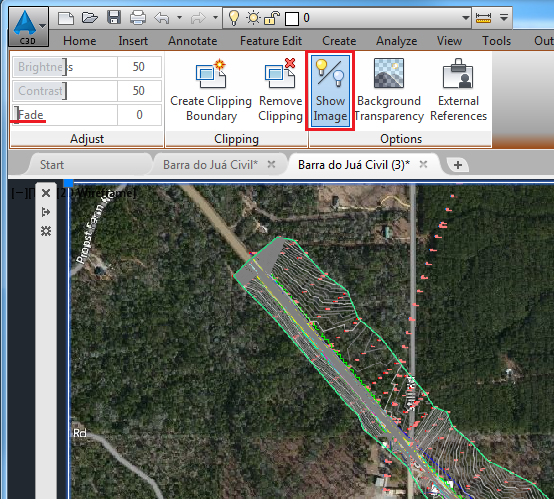554x499 pixels.
Task: Click the Brightness value field showing 50
Action: click(139, 67)
